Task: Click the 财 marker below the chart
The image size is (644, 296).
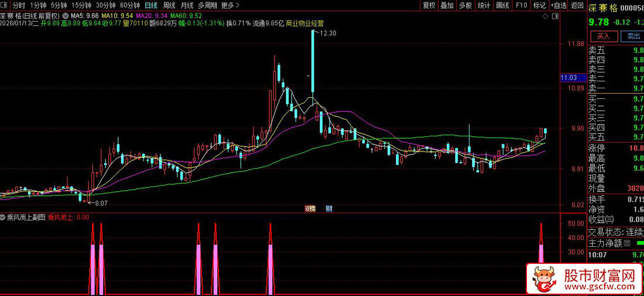Action: click(328, 209)
